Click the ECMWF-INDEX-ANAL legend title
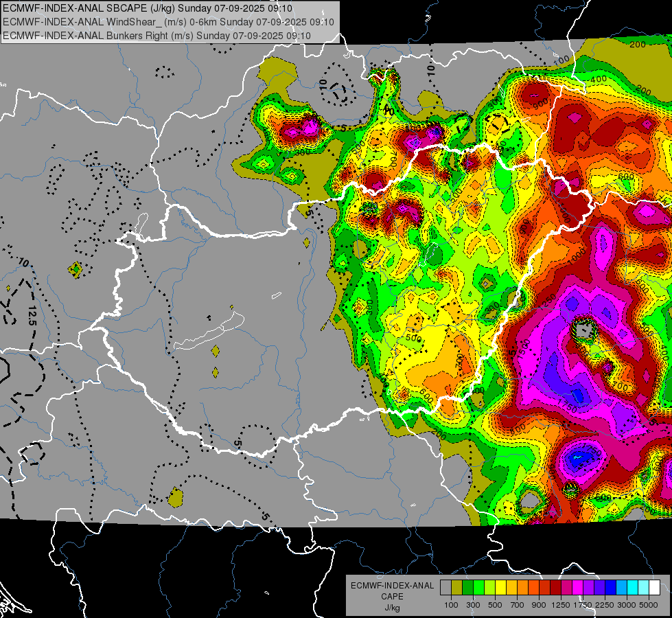This screenshot has height=618, width=672. click(392, 586)
